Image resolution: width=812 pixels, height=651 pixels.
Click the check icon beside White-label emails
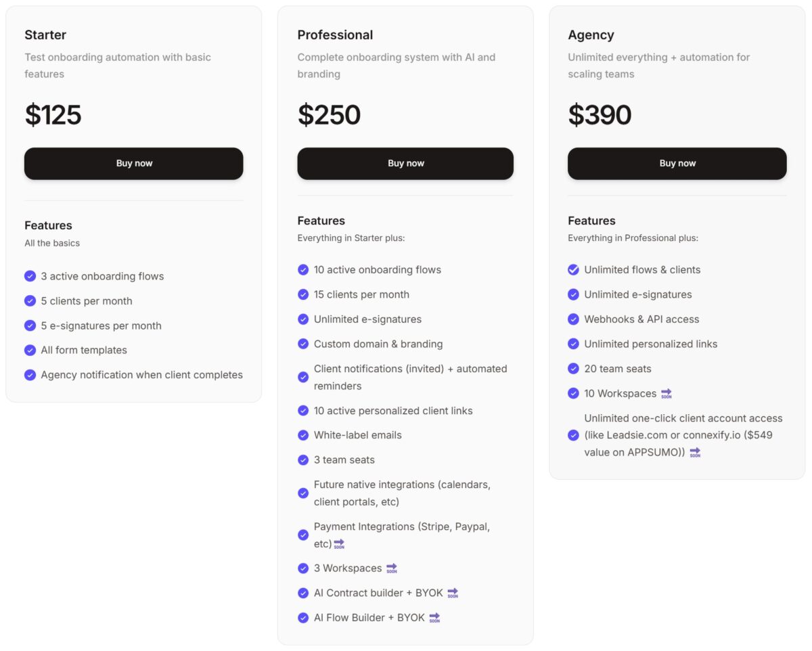tap(303, 435)
